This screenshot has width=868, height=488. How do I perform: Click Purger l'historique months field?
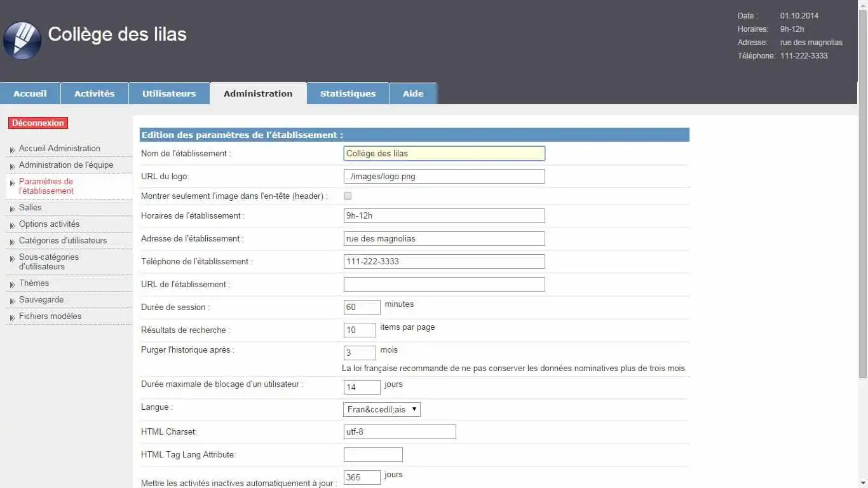click(360, 353)
